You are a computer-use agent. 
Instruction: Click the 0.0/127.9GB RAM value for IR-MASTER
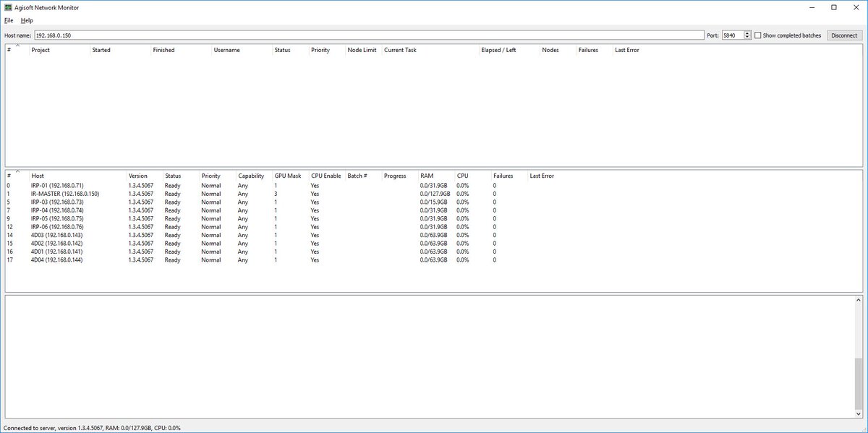[435, 194]
